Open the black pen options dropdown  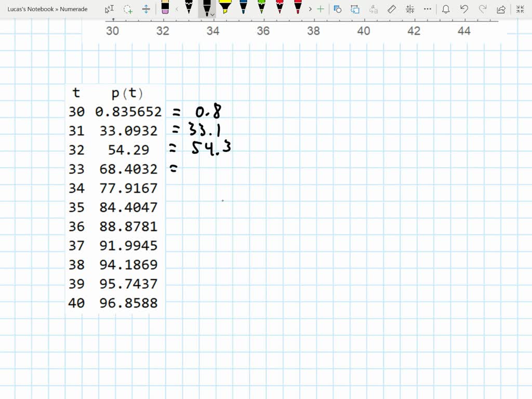point(213,14)
